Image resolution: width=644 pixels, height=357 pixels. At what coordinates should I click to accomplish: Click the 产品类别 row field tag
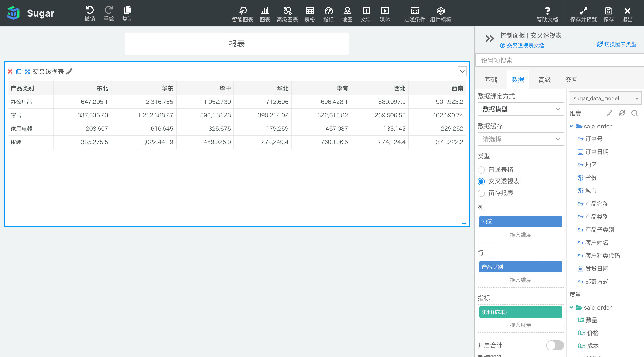[520, 267]
